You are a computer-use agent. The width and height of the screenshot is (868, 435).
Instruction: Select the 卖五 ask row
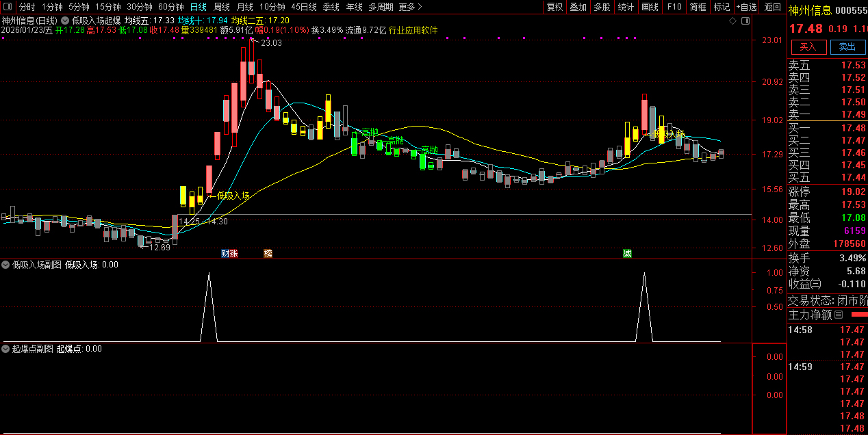(x=828, y=66)
